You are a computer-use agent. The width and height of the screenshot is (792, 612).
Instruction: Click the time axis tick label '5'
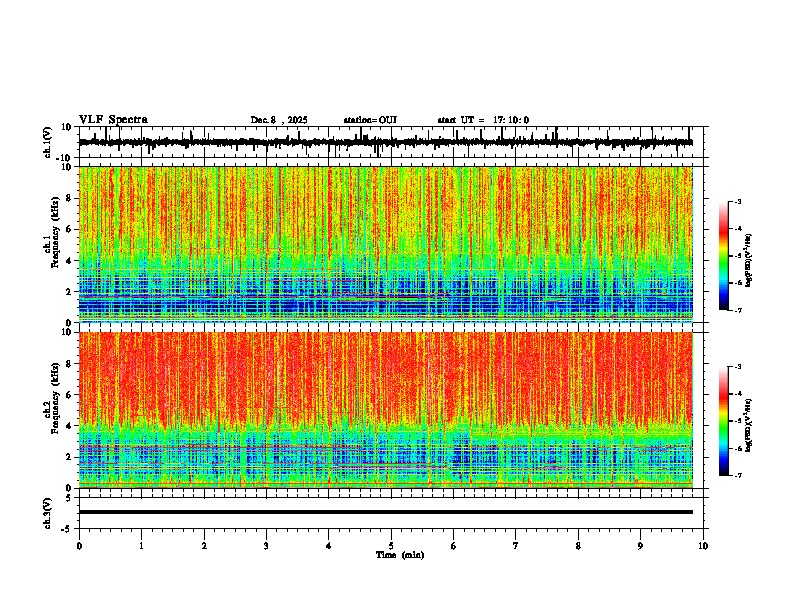tap(391, 546)
